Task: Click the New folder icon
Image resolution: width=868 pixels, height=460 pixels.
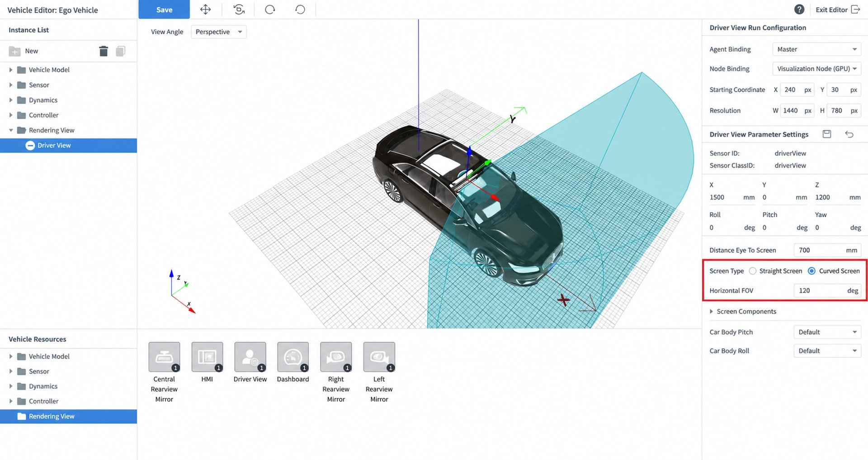Action: pyautogui.click(x=15, y=51)
